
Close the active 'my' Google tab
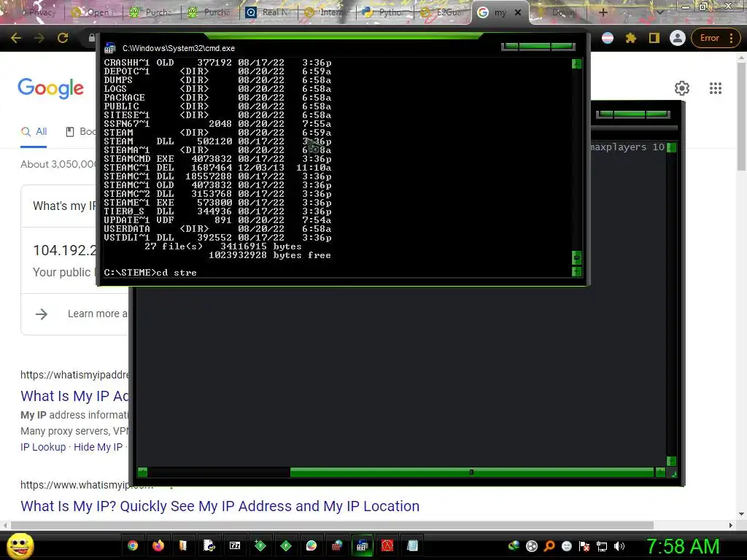pos(518,13)
